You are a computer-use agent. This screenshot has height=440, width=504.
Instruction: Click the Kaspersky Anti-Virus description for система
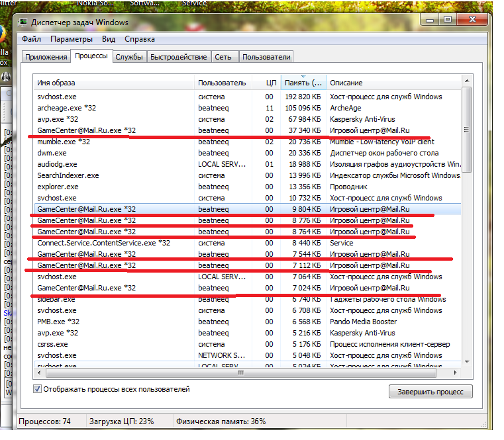pos(362,119)
